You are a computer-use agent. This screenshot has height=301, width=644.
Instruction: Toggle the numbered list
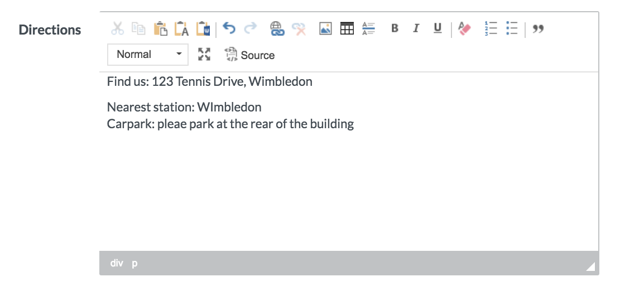pos(491,28)
